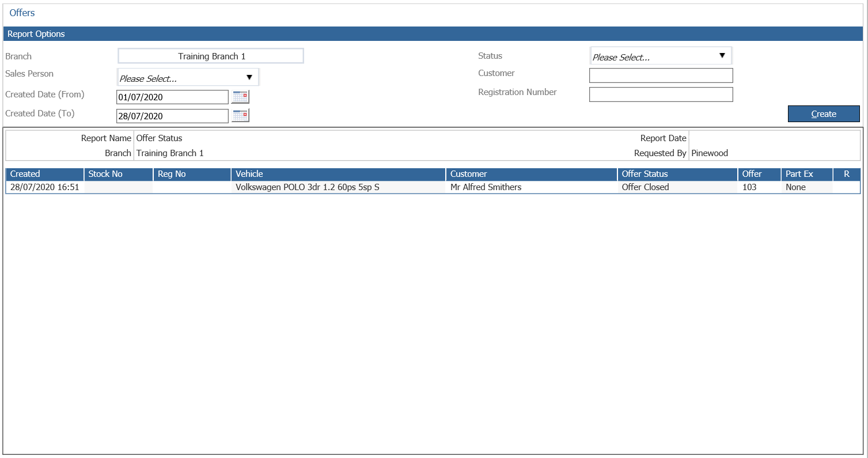Open calendar for Created Date (From)
Screen dimensions: 868x458
pyautogui.click(x=240, y=97)
